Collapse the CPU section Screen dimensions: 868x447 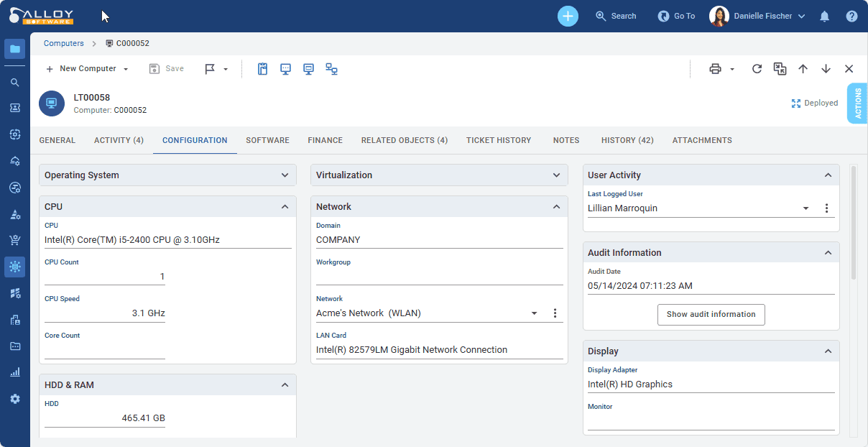pos(285,207)
